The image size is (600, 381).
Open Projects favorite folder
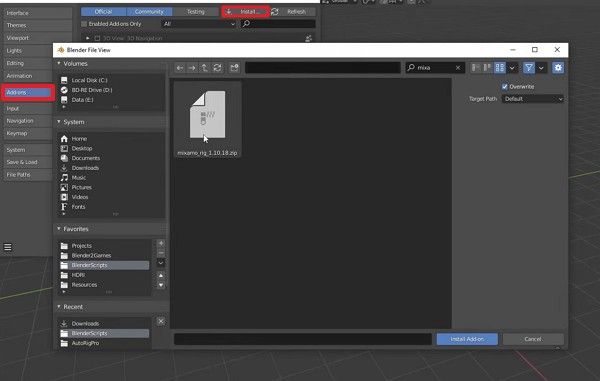click(x=82, y=246)
